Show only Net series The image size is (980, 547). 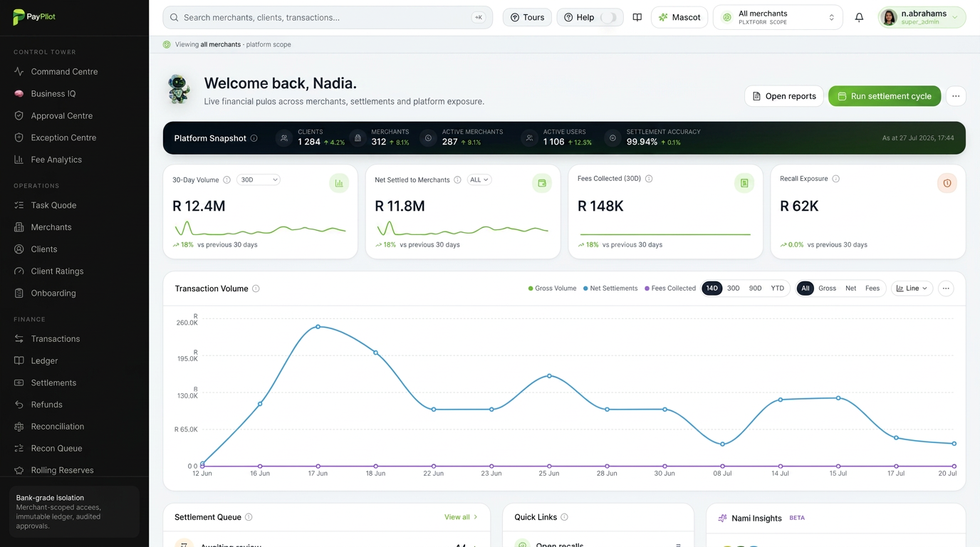[x=850, y=288]
